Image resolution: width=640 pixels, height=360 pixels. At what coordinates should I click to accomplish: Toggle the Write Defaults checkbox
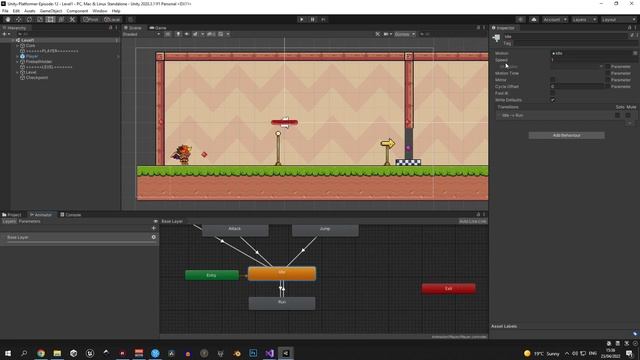pyautogui.click(x=553, y=100)
